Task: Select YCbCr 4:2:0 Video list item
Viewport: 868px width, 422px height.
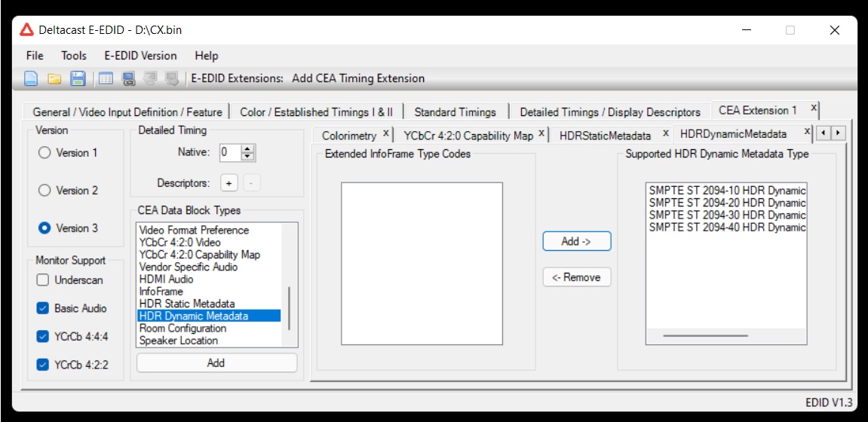Action: pyautogui.click(x=209, y=242)
